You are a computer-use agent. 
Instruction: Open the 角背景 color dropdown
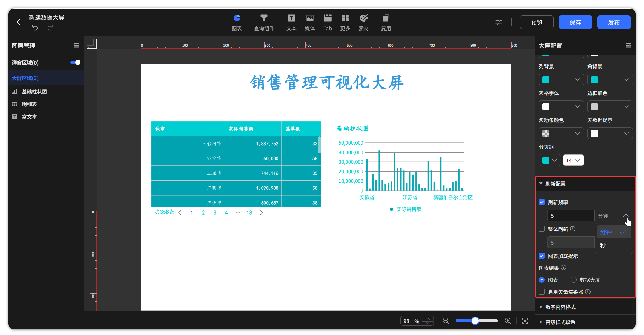pos(610,80)
